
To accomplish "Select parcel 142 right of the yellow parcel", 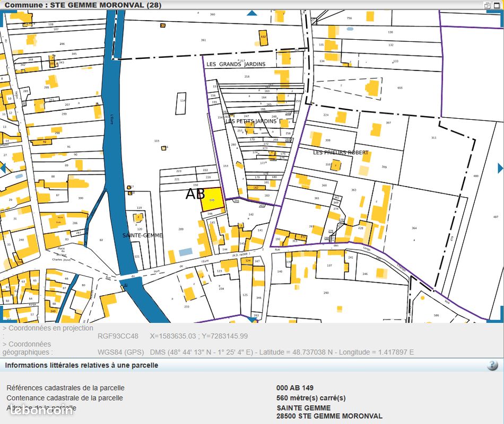I will (x=251, y=214).
